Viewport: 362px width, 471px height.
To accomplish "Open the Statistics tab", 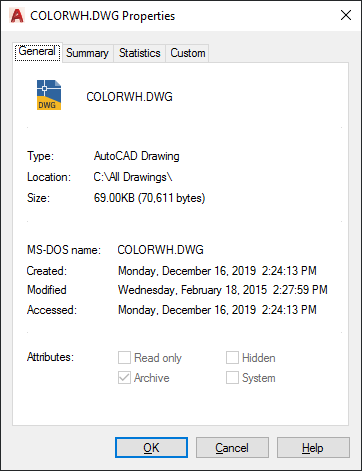I will 140,53.
